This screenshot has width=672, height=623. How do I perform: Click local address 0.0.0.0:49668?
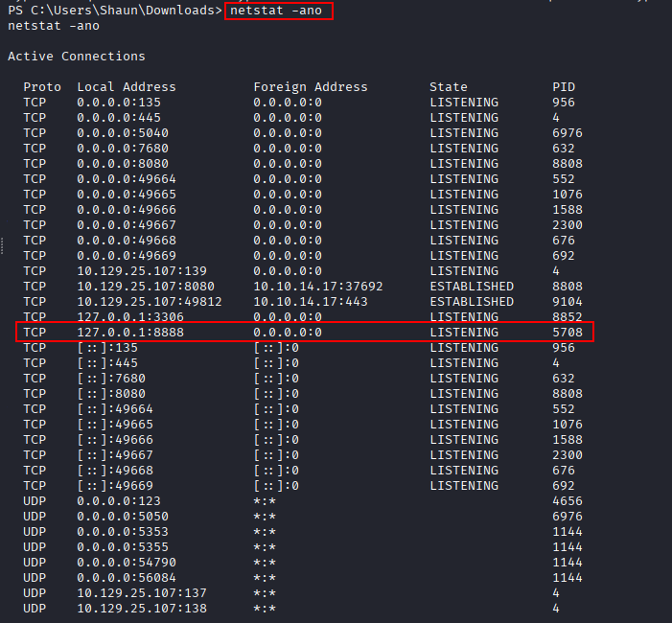127,241
